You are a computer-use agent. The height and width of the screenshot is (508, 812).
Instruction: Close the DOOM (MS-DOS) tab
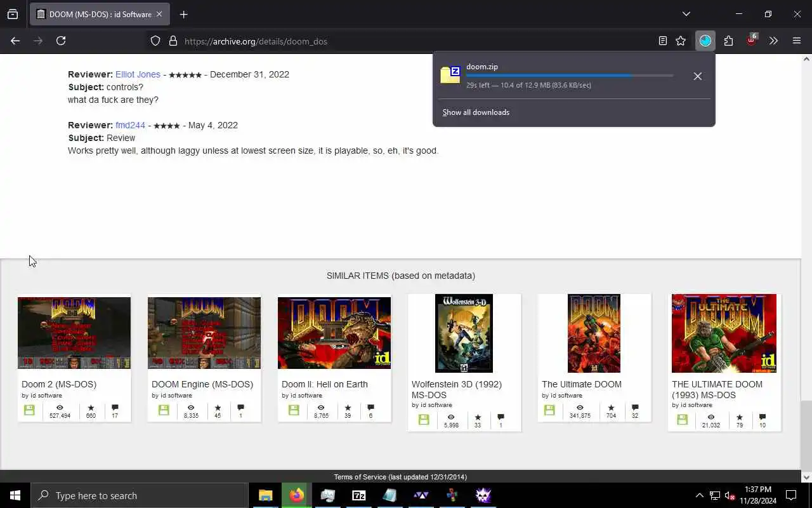tap(159, 14)
